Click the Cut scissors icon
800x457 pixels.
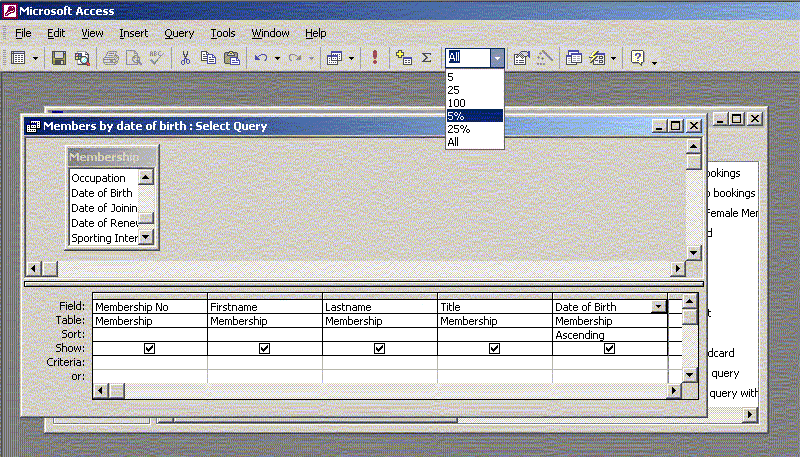click(x=185, y=58)
